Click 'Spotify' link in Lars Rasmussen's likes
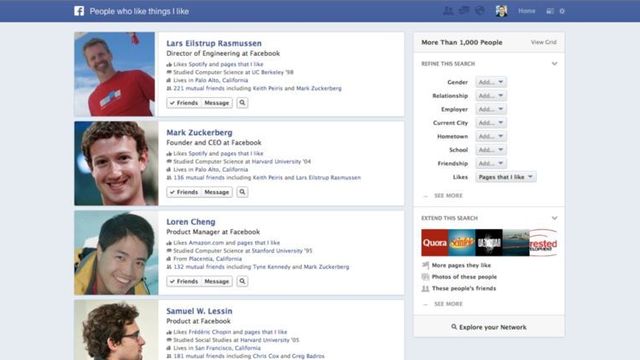 [198, 64]
